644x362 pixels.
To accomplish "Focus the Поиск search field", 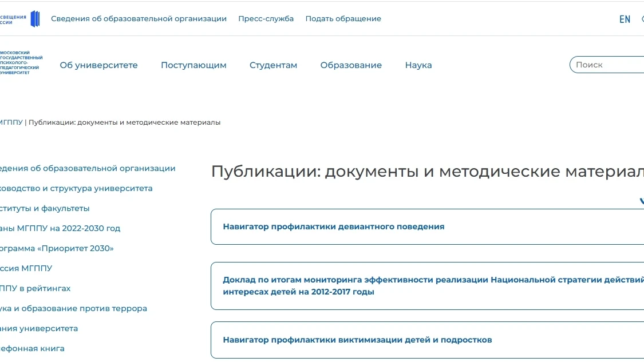I will pyautogui.click(x=607, y=65).
